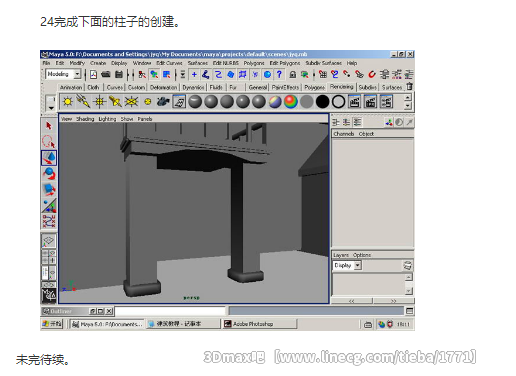516x376 pixels.
Task: Select the arrow Select tool
Action: click(x=49, y=126)
